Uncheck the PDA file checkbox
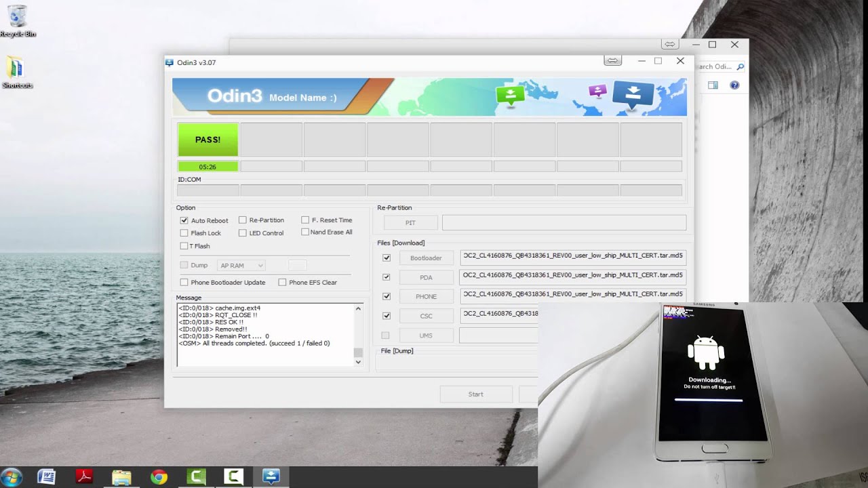Image resolution: width=868 pixels, height=488 pixels. 387,277
